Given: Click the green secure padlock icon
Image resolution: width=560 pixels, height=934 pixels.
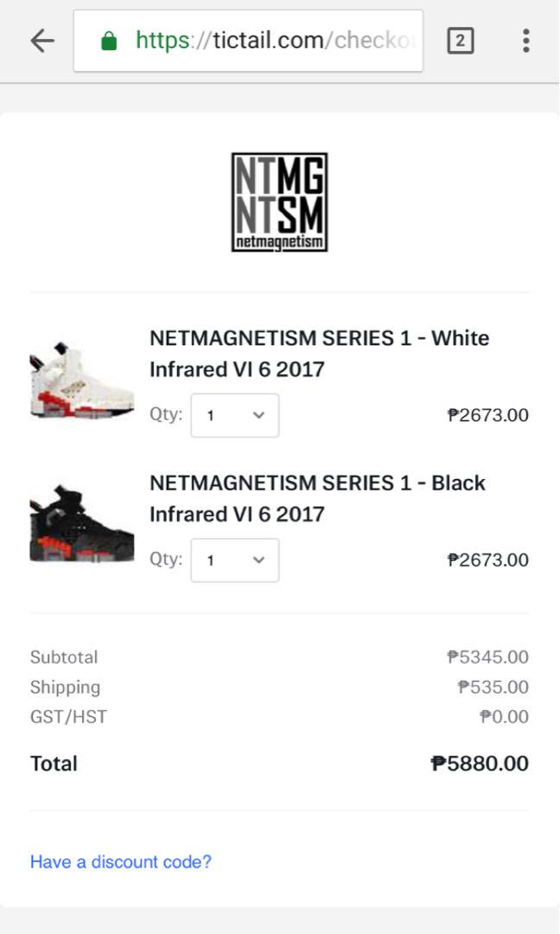Looking at the screenshot, I should tap(108, 41).
